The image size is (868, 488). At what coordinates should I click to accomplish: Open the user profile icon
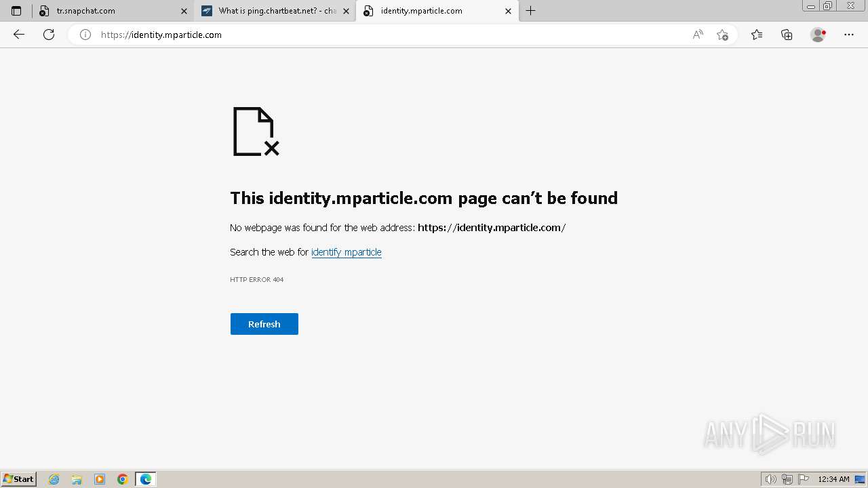[818, 35]
